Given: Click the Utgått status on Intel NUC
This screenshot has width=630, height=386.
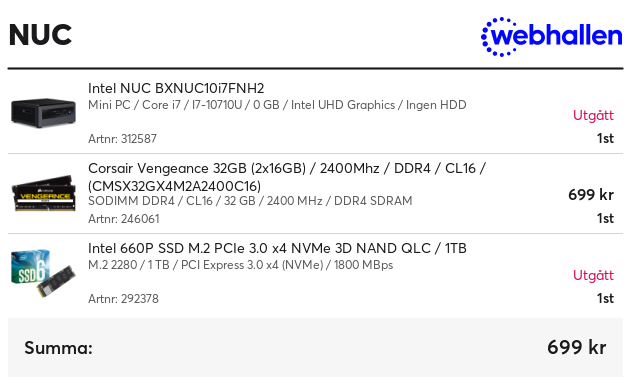Looking at the screenshot, I should (x=593, y=115).
